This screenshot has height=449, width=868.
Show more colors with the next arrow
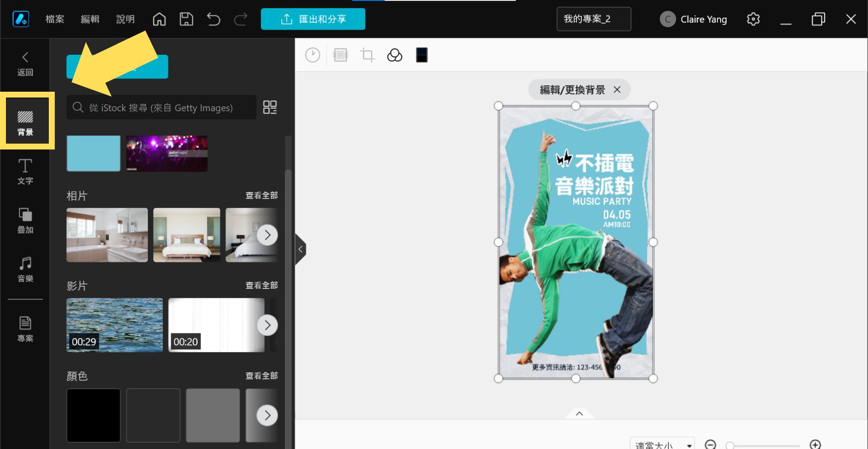pyautogui.click(x=267, y=415)
